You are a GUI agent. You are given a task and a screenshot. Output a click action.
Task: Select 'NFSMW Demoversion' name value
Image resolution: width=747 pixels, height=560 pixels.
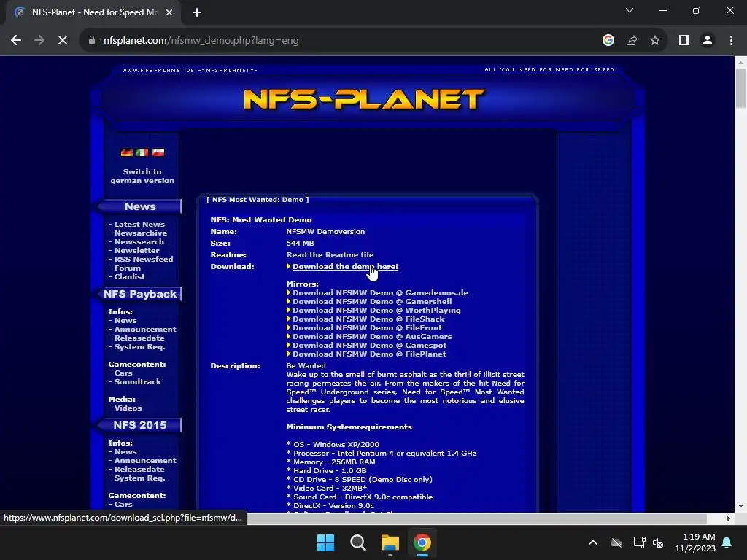coord(325,231)
